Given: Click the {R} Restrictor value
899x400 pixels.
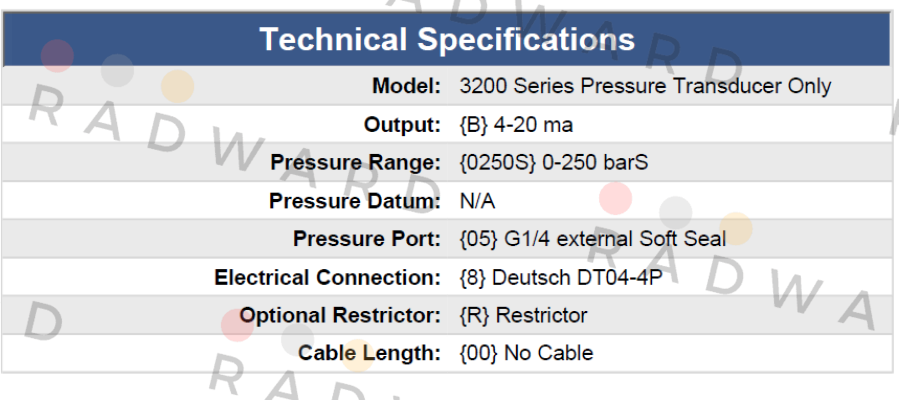Looking at the screenshot, I should pyautogui.click(x=523, y=316).
